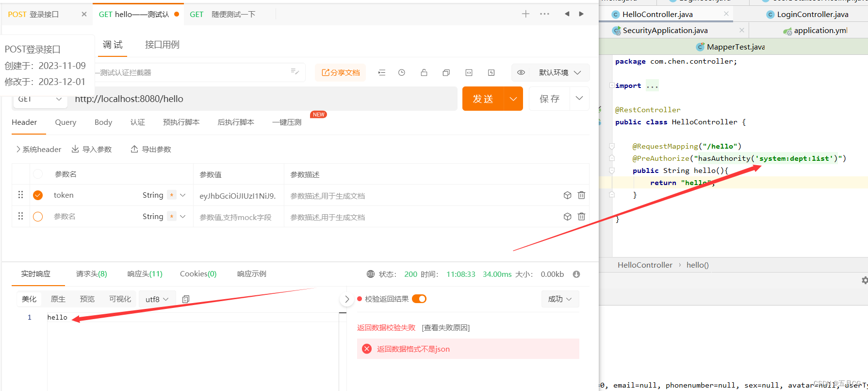Click the lightning document icon
This screenshot has height=391, width=868.
point(491,72)
